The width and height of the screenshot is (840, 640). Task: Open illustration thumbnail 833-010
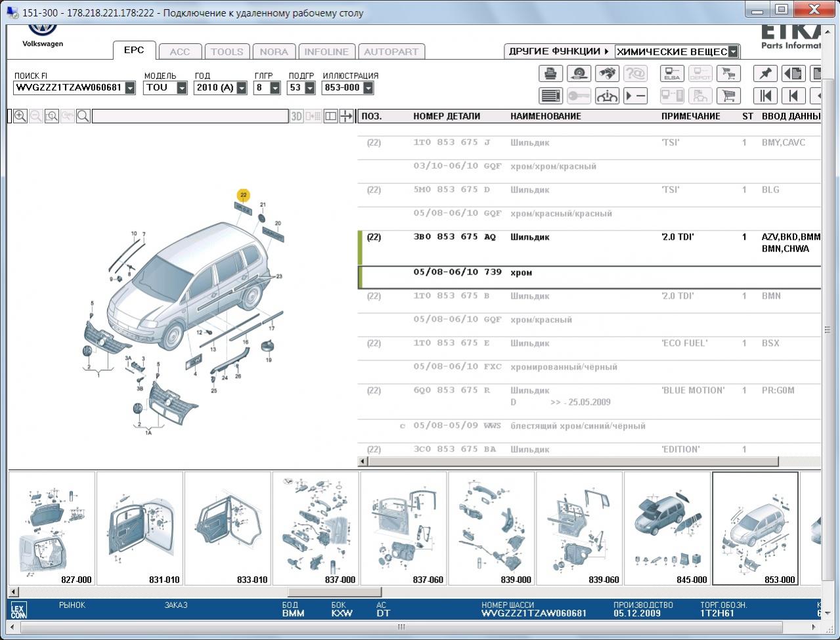tap(228, 528)
